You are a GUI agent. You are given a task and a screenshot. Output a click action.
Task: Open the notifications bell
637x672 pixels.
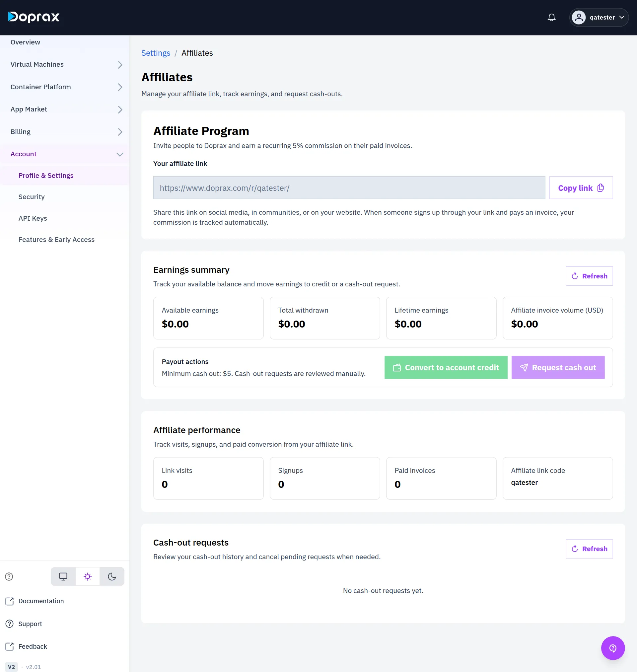click(x=551, y=17)
